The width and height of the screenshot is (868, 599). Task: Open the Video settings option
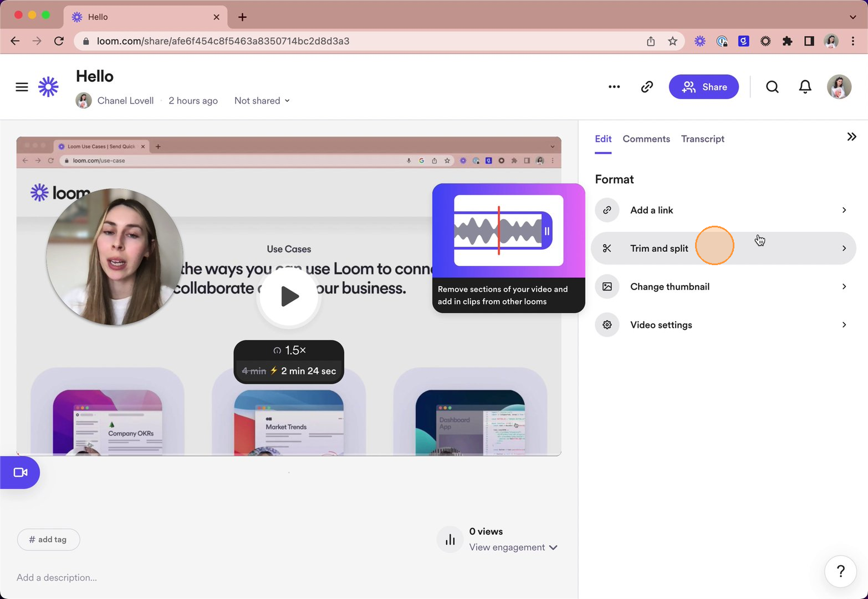click(x=723, y=325)
